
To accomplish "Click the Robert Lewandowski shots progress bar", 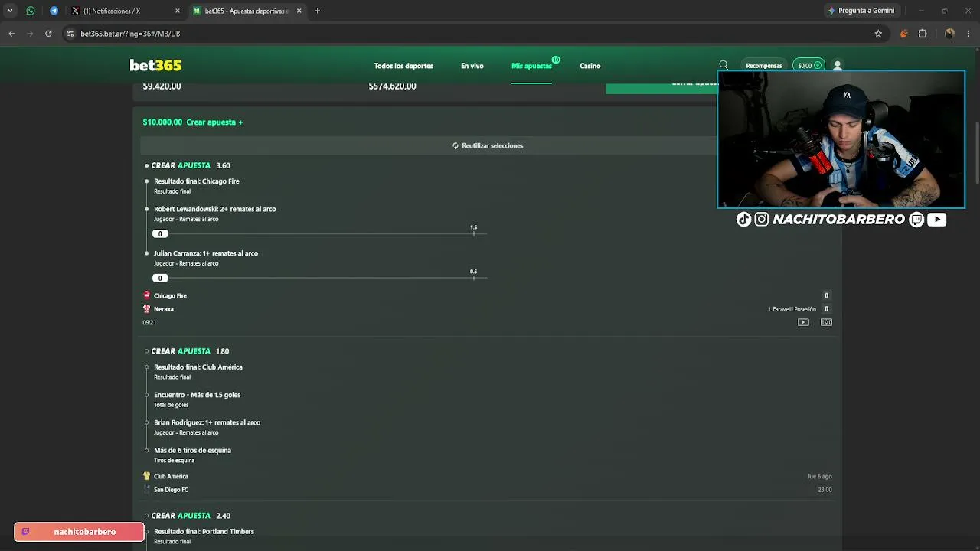I will pos(319,233).
